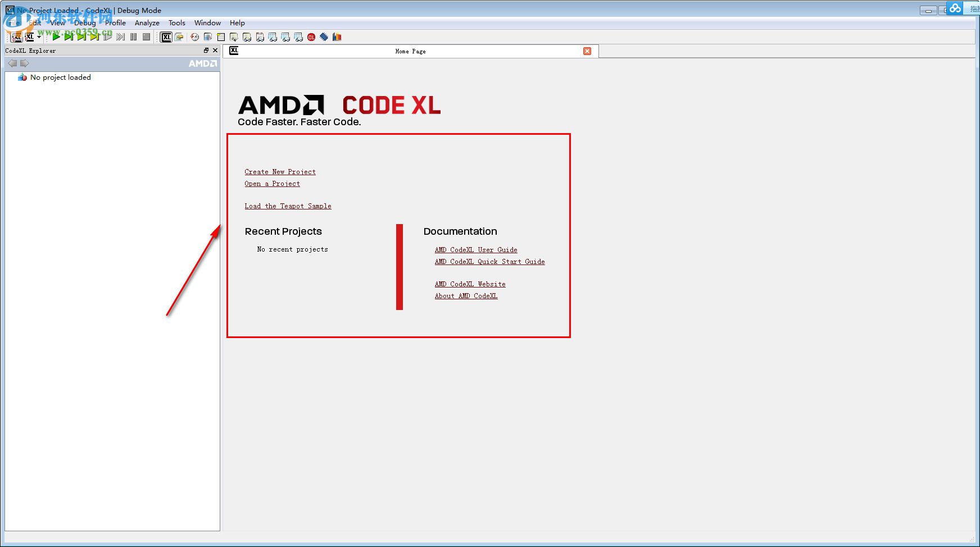This screenshot has height=547, width=980.
Task: Click the third yellow step toolbar icon
Action: click(x=94, y=37)
